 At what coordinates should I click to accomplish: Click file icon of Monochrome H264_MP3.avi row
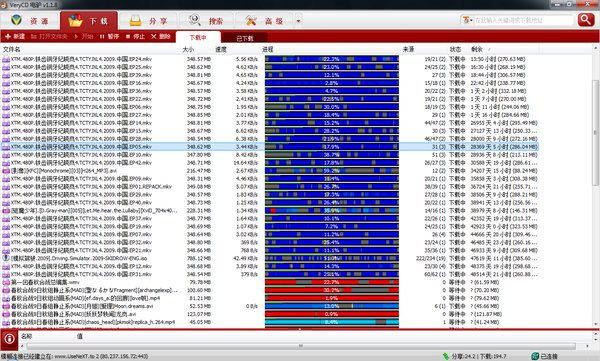pos(6,171)
